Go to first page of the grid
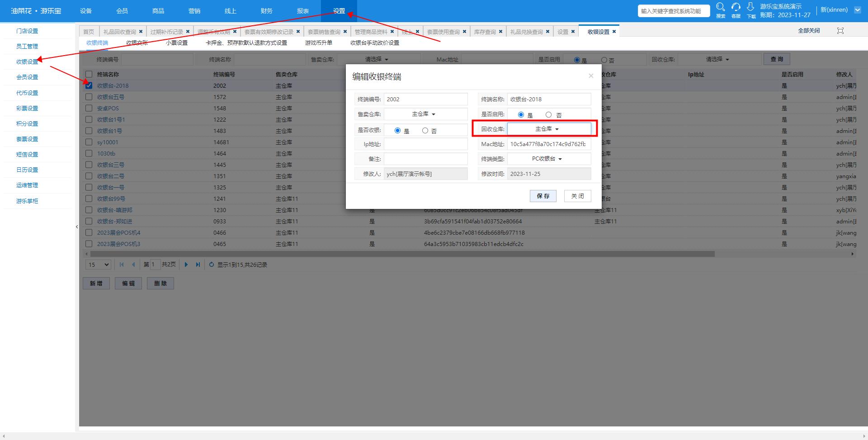The height and width of the screenshot is (440, 868). coord(121,265)
